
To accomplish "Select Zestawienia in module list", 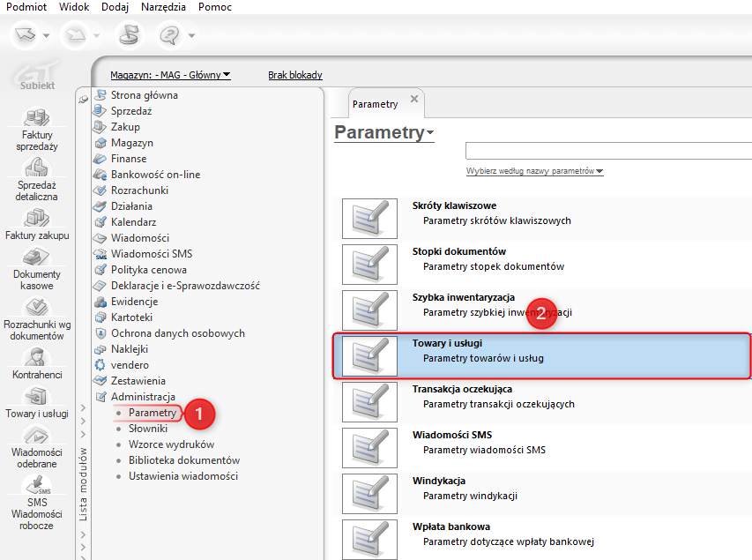I will (138, 380).
